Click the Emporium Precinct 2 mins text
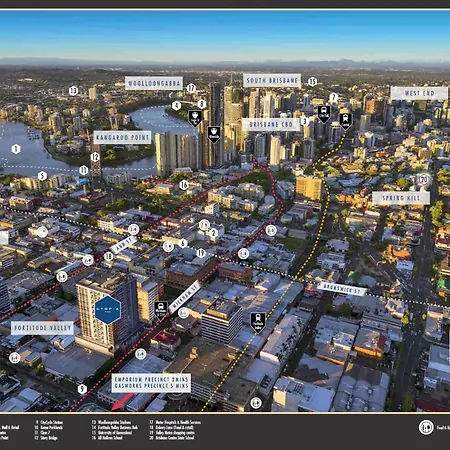Image resolution: width=450 pixels, height=450 pixels. 151,379
